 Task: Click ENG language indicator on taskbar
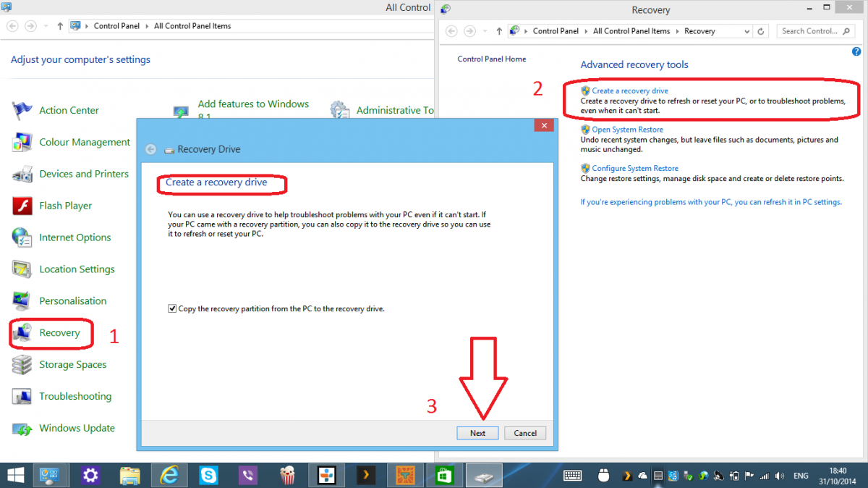tap(801, 476)
